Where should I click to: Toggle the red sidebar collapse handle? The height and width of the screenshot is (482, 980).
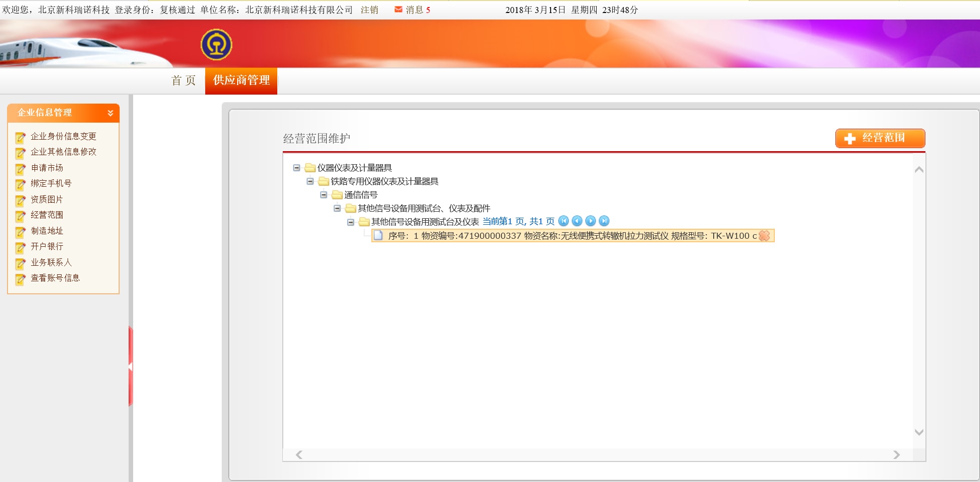(x=131, y=366)
